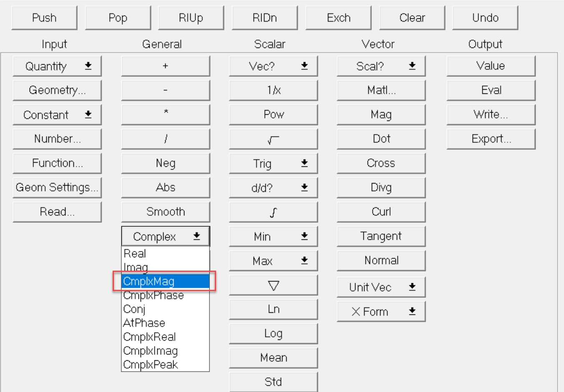The height and width of the screenshot is (392, 564).
Task: Click the square root symbol button
Action: click(273, 139)
